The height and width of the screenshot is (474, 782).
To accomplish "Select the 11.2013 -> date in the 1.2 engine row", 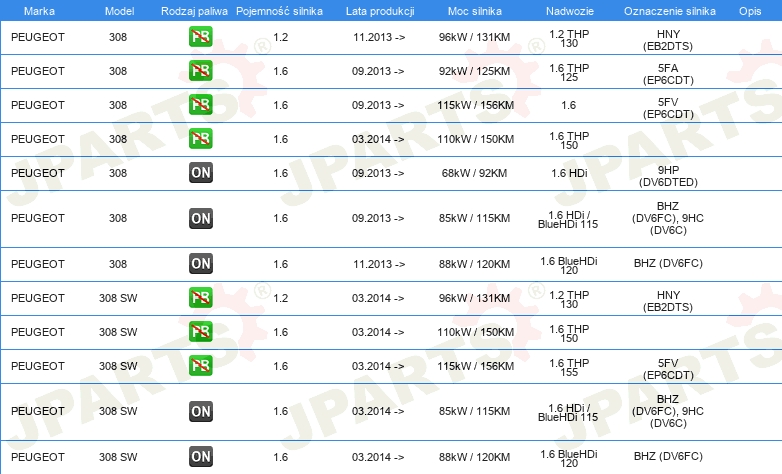I will (x=379, y=37).
